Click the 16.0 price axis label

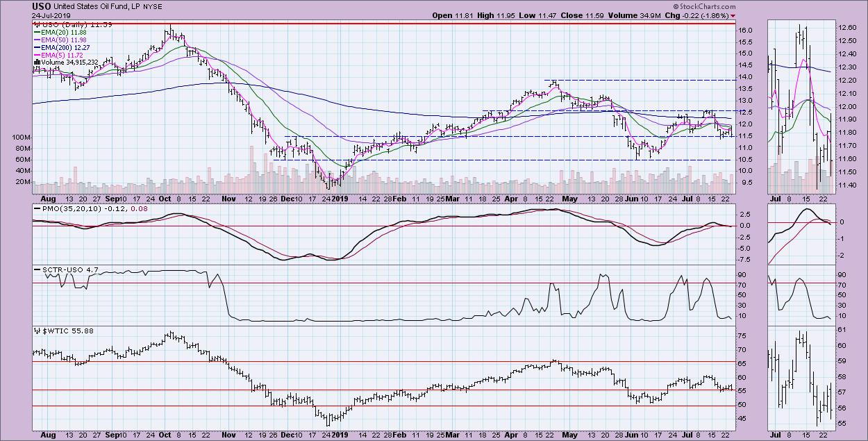click(x=746, y=30)
